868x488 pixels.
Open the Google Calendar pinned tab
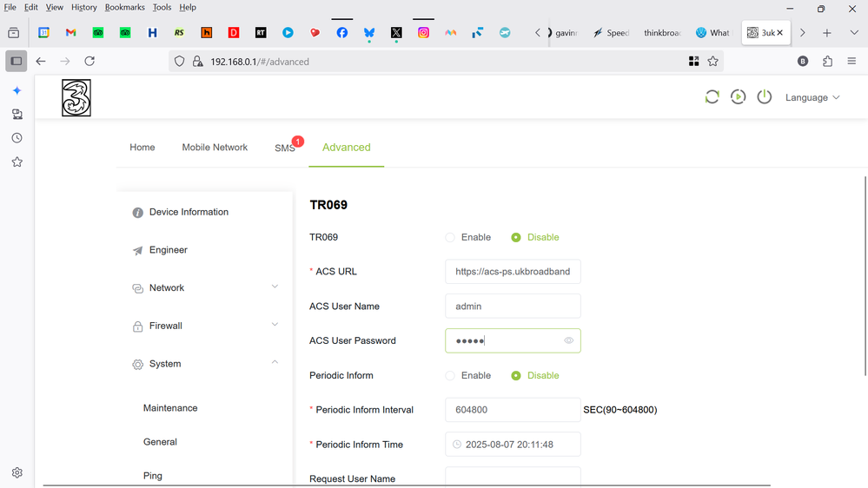point(43,33)
